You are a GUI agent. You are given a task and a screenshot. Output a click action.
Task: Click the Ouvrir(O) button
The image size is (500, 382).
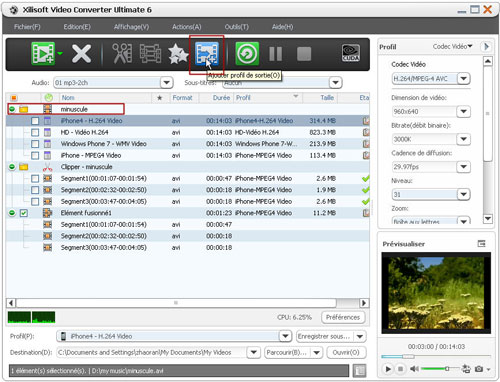pyautogui.click(x=346, y=352)
